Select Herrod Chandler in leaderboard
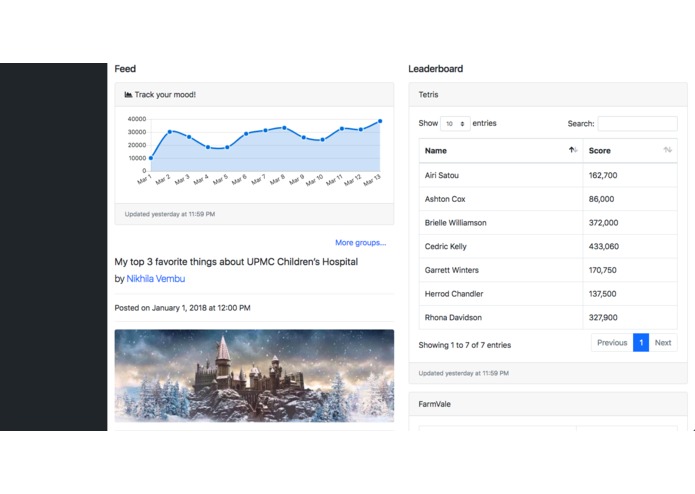 coord(454,294)
